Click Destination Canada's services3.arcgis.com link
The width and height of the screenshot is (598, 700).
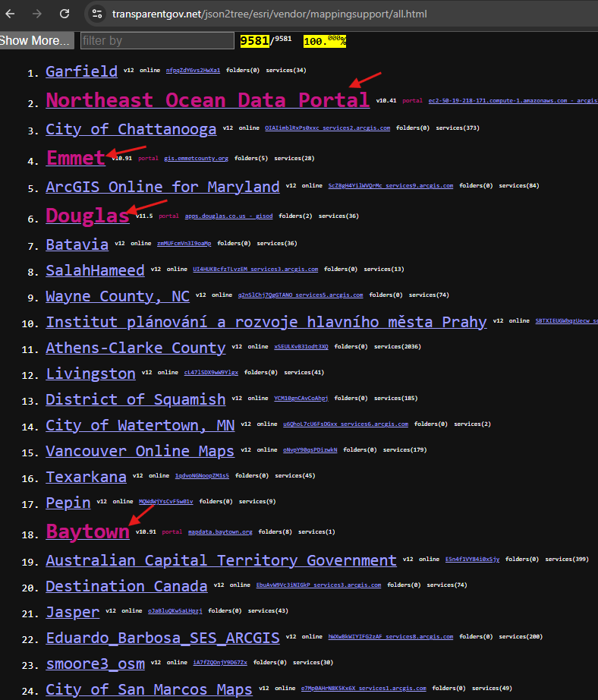coord(319,585)
